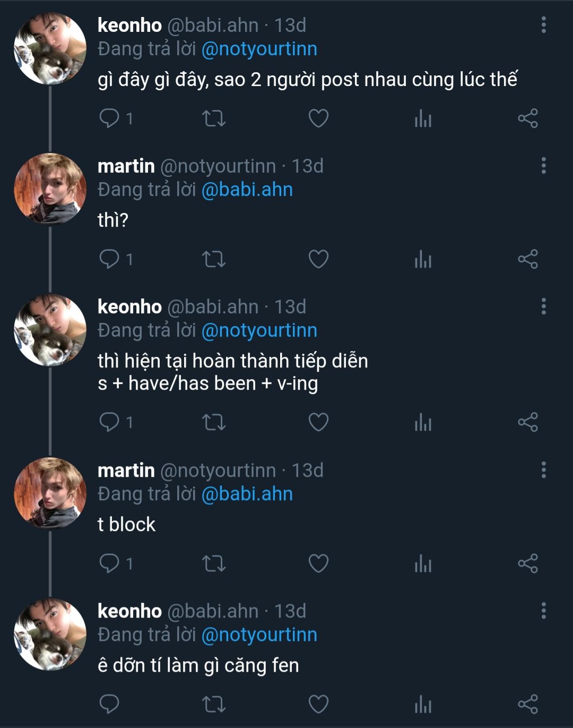
Task: Open more options on "t block" tweet
Action: tap(543, 470)
